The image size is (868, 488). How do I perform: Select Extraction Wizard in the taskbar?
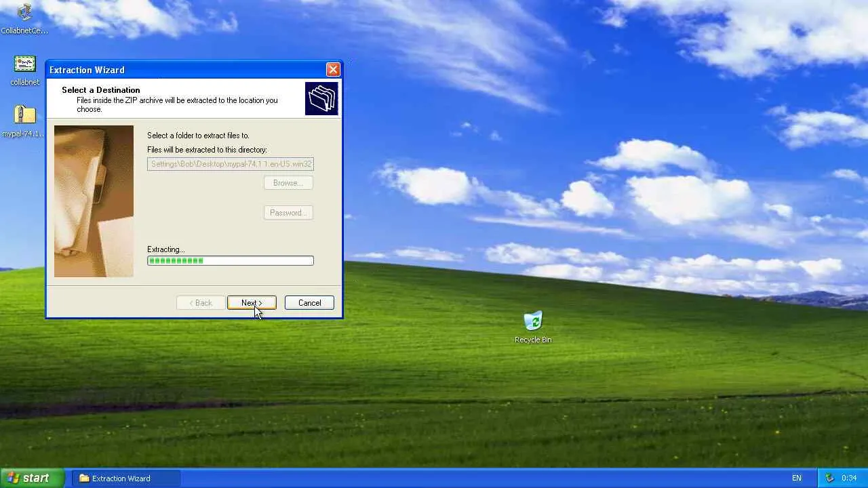[126, 478]
